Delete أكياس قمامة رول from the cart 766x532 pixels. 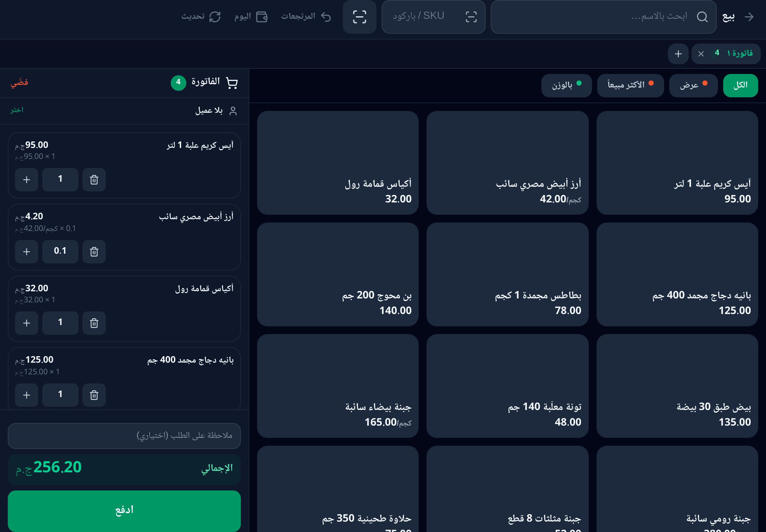point(94,323)
